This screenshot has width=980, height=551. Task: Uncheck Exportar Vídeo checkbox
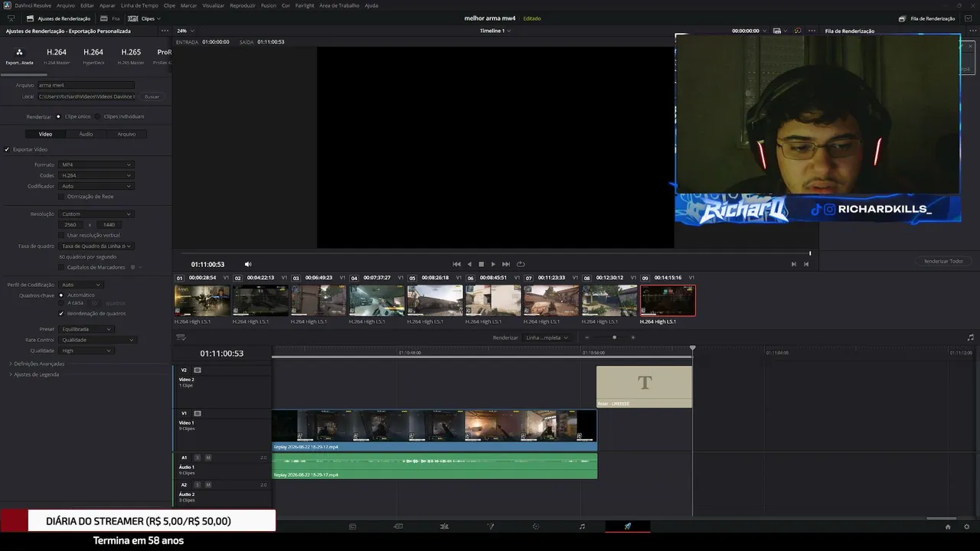click(x=7, y=149)
